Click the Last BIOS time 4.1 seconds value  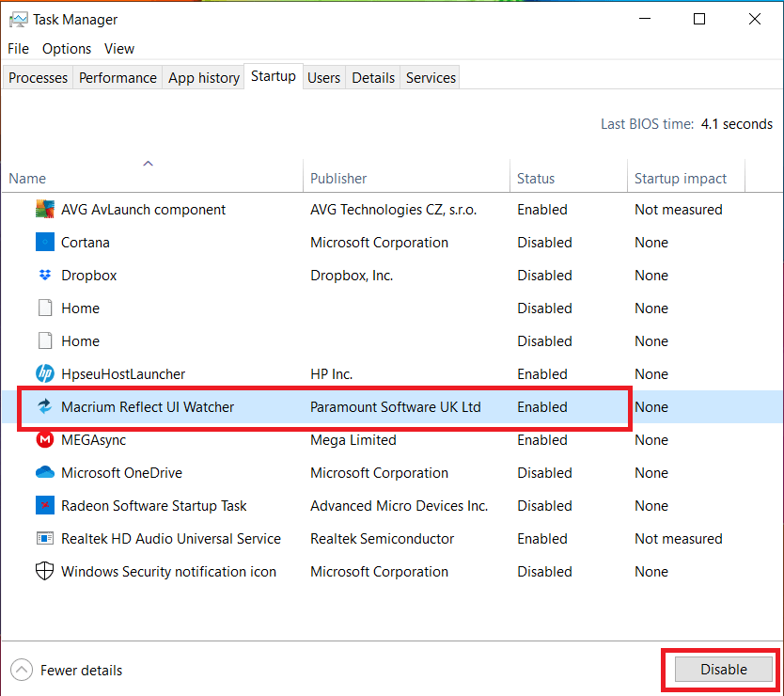point(736,123)
